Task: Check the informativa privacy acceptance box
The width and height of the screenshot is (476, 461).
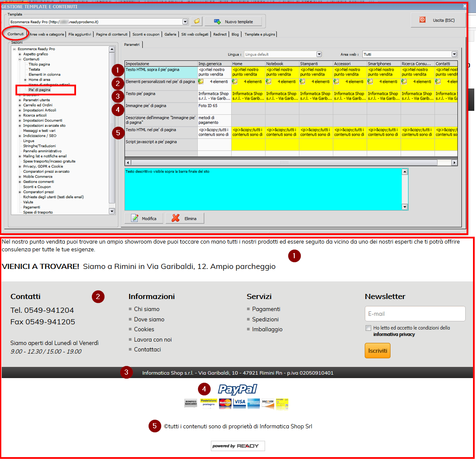Action: (x=368, y=328)
